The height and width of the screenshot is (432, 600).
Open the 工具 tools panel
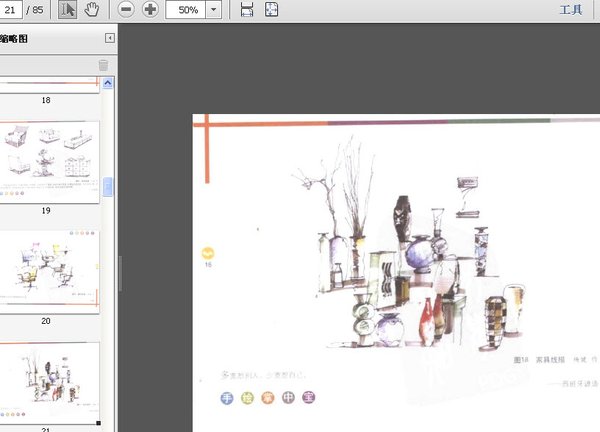coord(570,10)
